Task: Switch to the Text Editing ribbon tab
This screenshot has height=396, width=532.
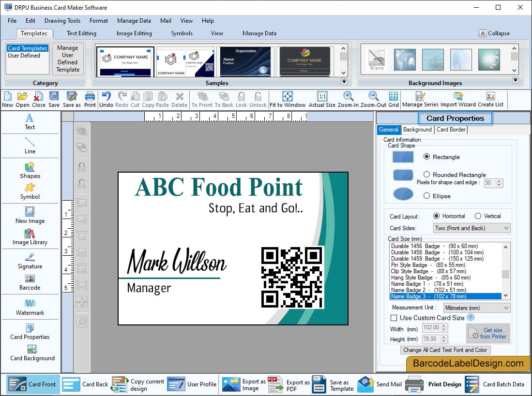Action: click(x=81, y=33)
